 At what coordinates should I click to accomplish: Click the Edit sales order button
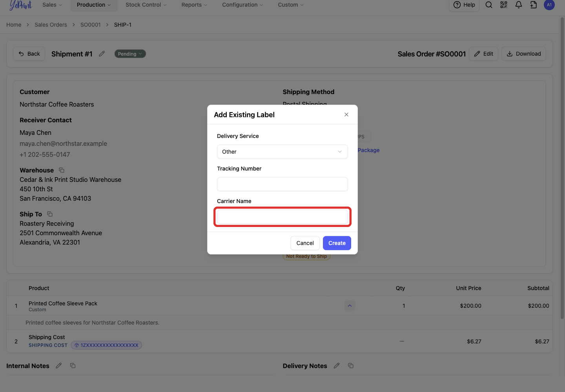(x=484, y=54)
